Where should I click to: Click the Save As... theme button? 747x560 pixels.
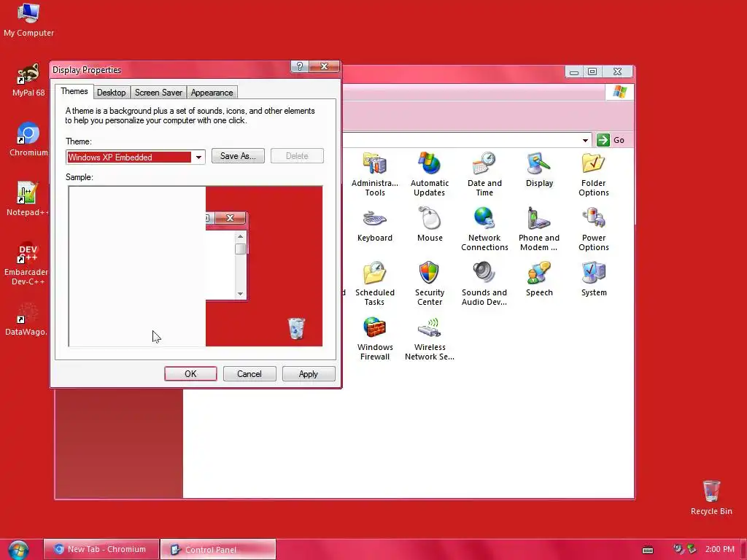click(238, 156)
